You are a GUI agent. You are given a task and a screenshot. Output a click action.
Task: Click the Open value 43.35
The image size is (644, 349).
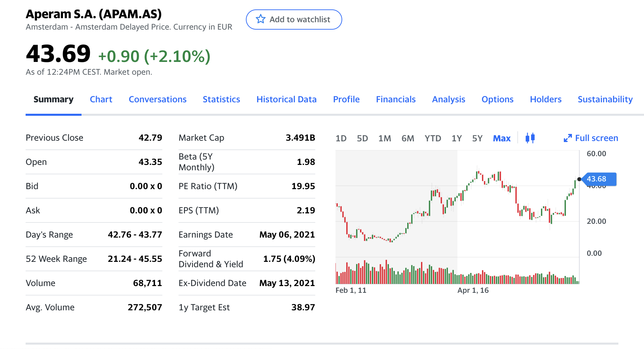point(150,162)
